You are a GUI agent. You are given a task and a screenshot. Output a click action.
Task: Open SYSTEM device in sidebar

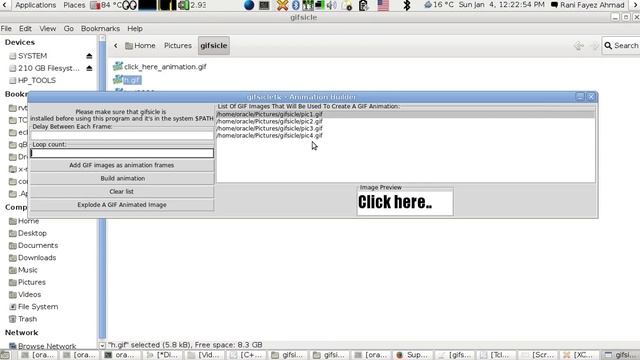pyautogui.click(x=28, y=56)
